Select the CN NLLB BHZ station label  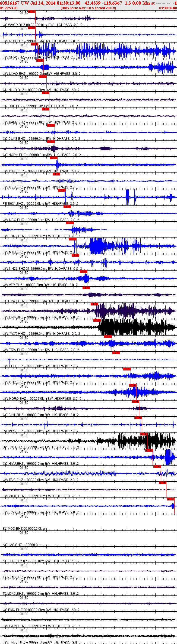click(x=41, y=90)
